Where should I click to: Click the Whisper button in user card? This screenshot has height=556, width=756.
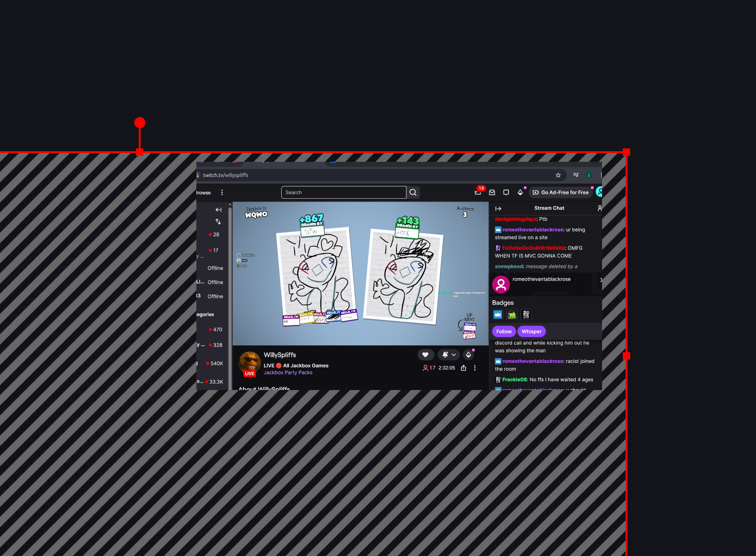point(532,331)
